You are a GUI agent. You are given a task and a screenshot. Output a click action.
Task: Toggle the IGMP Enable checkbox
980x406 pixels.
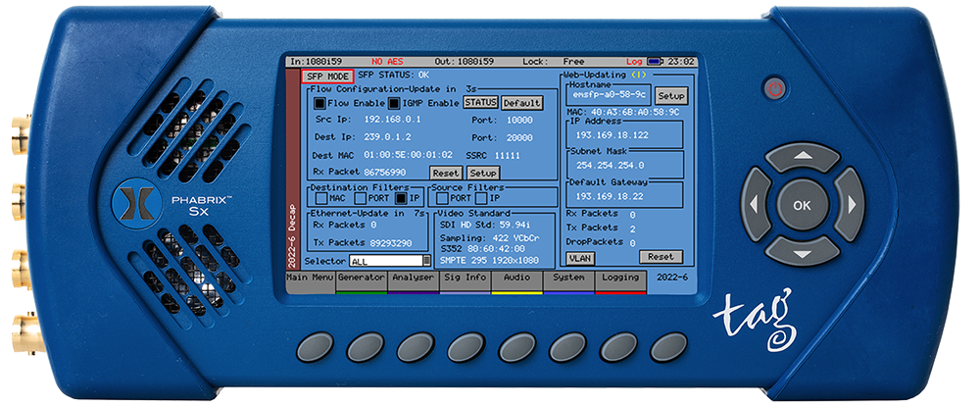(x=394, y=103)
